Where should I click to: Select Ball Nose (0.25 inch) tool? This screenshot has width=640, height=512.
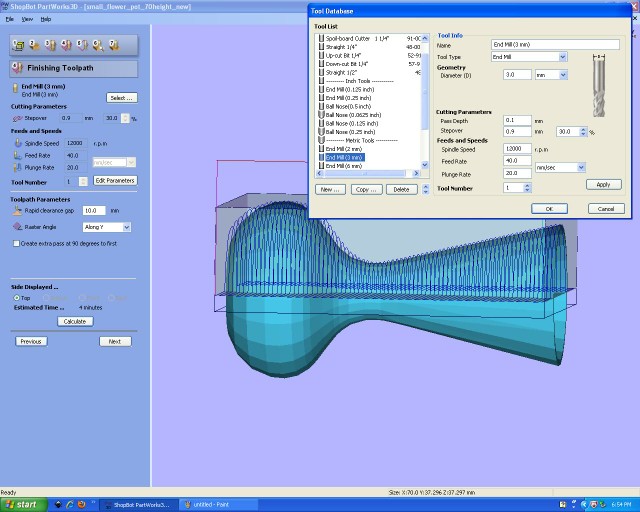point(347,132)
